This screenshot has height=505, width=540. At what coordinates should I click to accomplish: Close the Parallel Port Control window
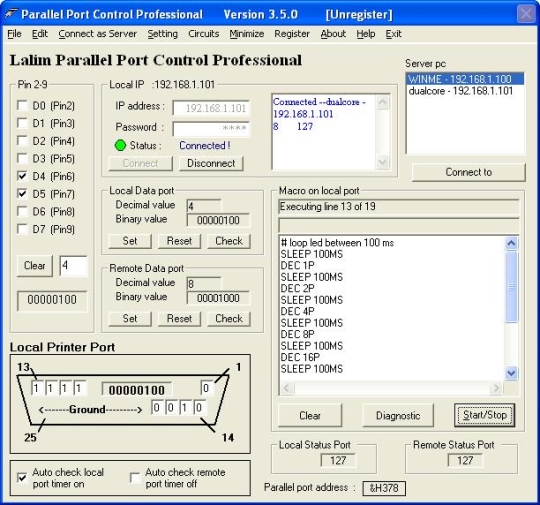click(526, 14)
